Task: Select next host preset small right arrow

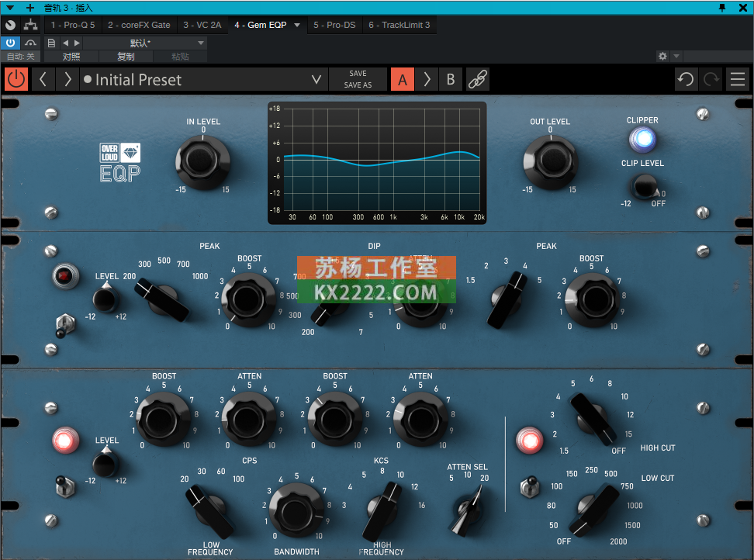Action: point(77,43)
